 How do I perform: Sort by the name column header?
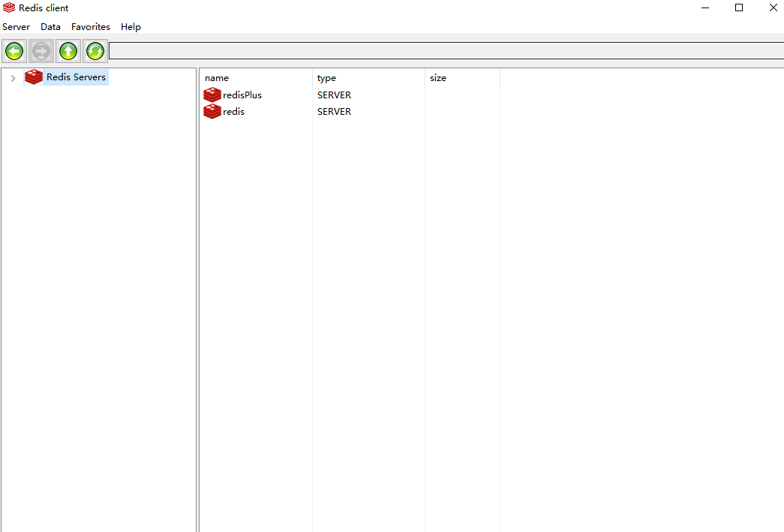point(256,78)
